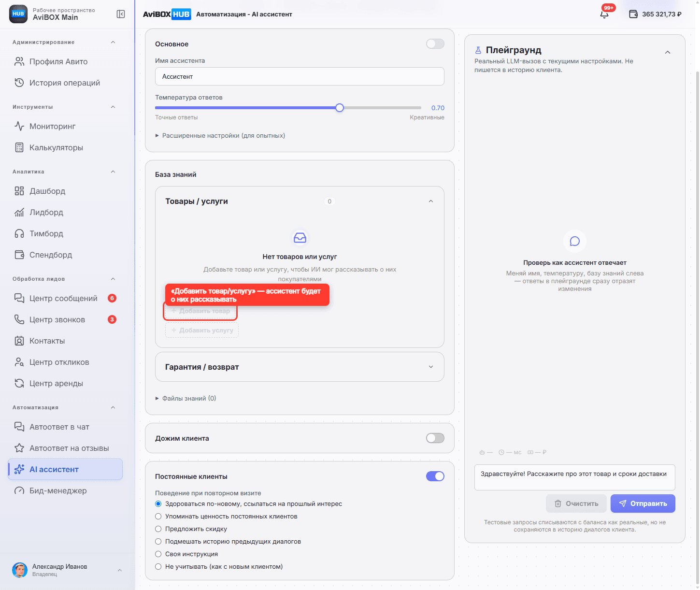Click the Отправить button
This screenshot has height=590, width=700.
tap(643, 504)
